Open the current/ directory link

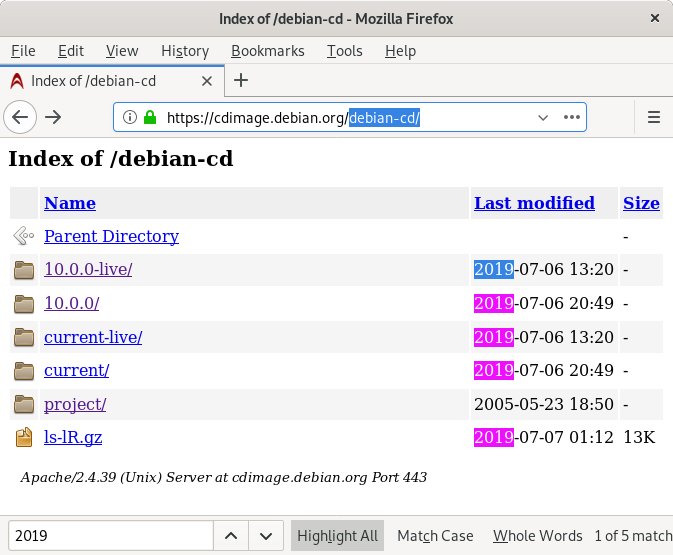[76, 370]
